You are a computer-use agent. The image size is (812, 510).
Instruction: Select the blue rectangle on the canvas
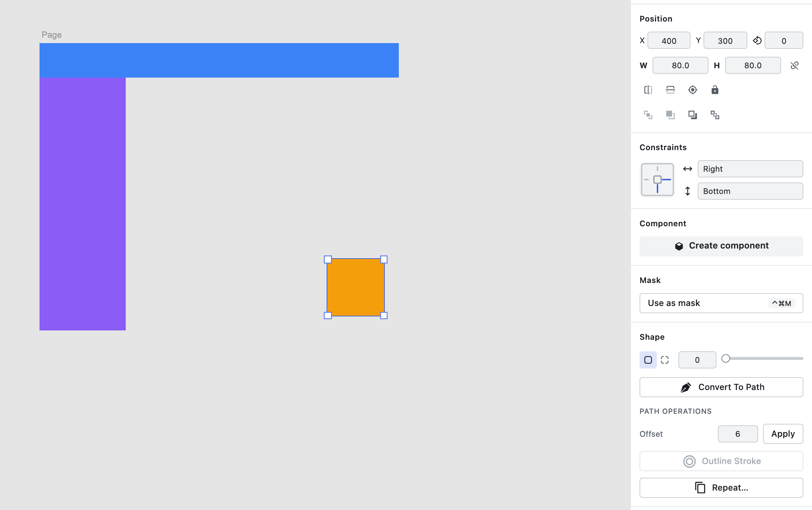point(219,60)
